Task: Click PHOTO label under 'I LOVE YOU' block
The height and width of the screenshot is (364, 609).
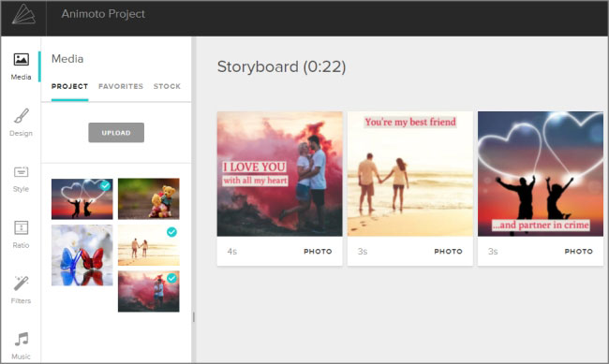Action: tap(318, 252)
